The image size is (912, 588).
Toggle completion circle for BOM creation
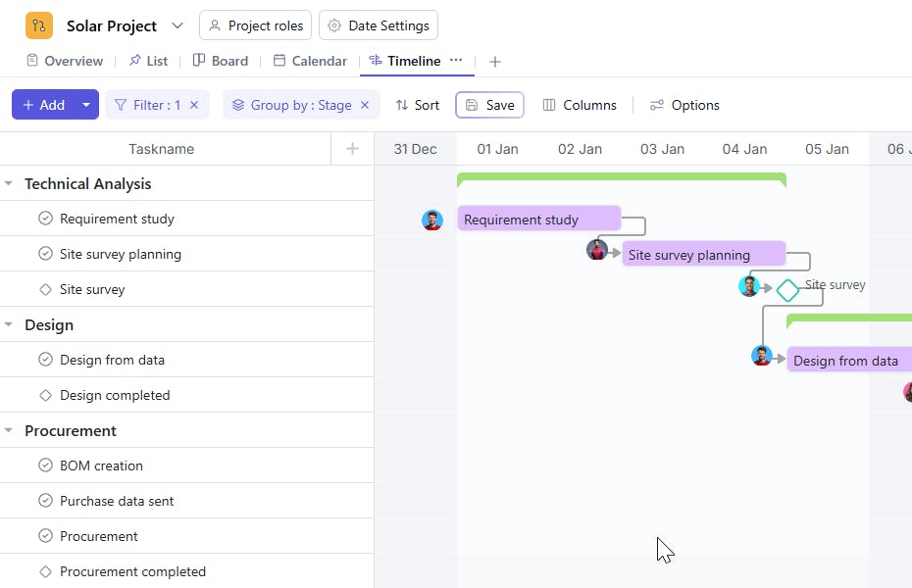pyautogui.click(x=45, y=465)
